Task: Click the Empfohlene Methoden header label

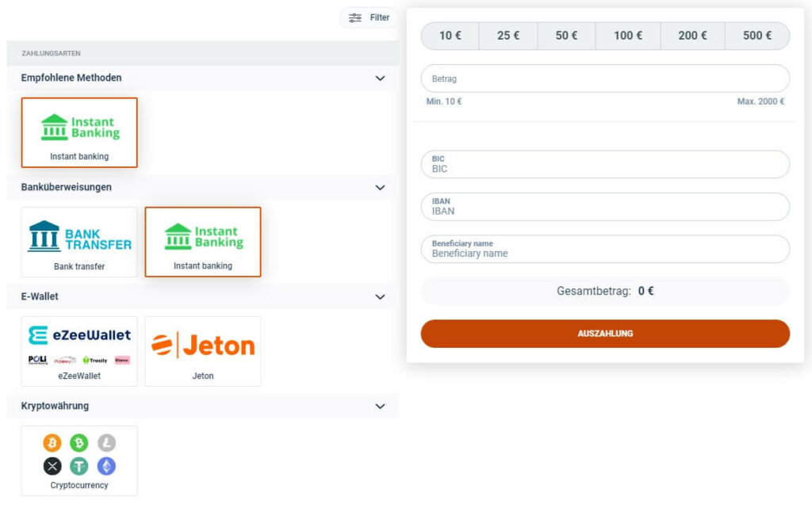Action: tap(71, 78)
